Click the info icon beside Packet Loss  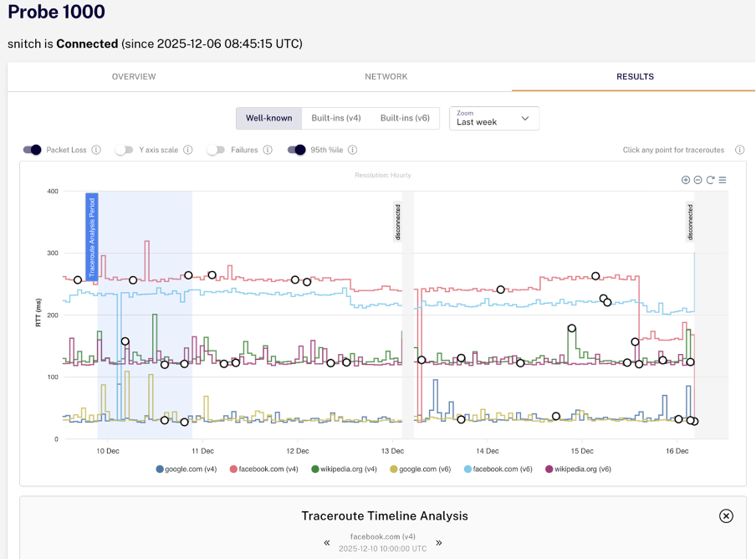coord(96,150)
